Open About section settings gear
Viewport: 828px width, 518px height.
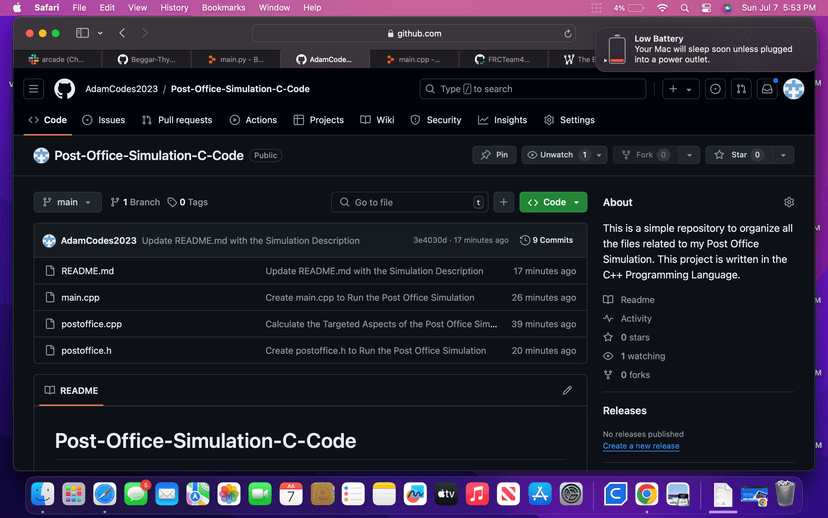click(789, 202)
